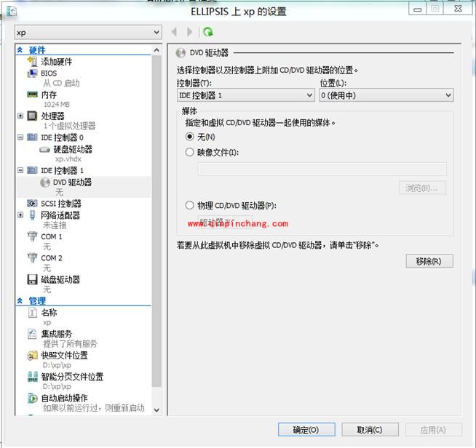Click the back navigation arrow
Screen dimensions: 476x448
pyautogui.click(x=174, y=32)
